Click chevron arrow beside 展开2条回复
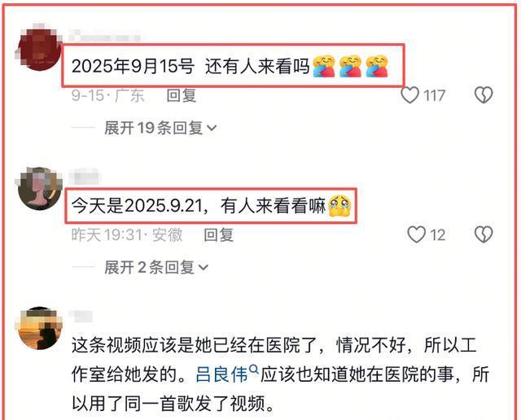Screen dimensions: 521x420 point(204,268)
